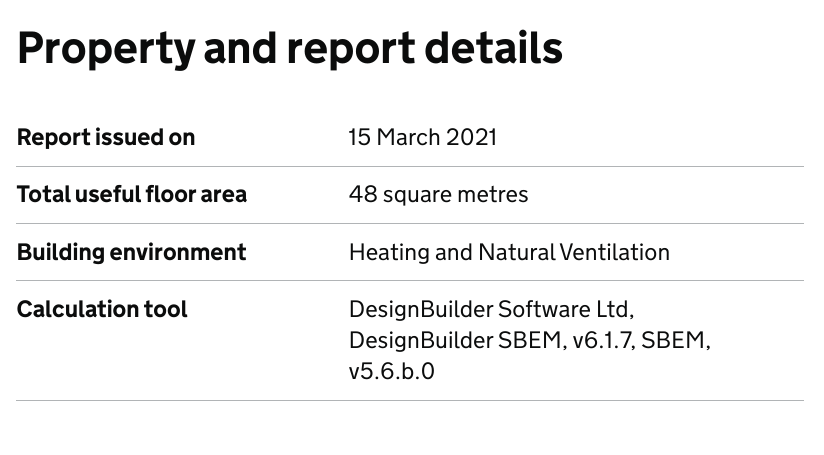This screenshot has width=824, height=455.
Task: Click the number '48' in floor area
Action: (363, 194)
